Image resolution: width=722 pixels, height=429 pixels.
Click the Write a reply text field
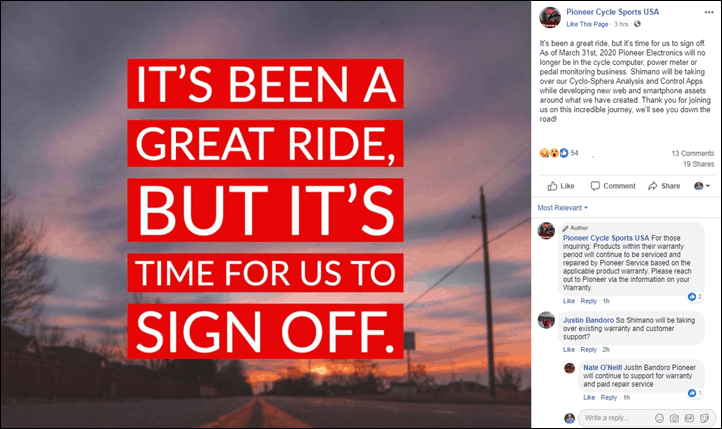615,418
